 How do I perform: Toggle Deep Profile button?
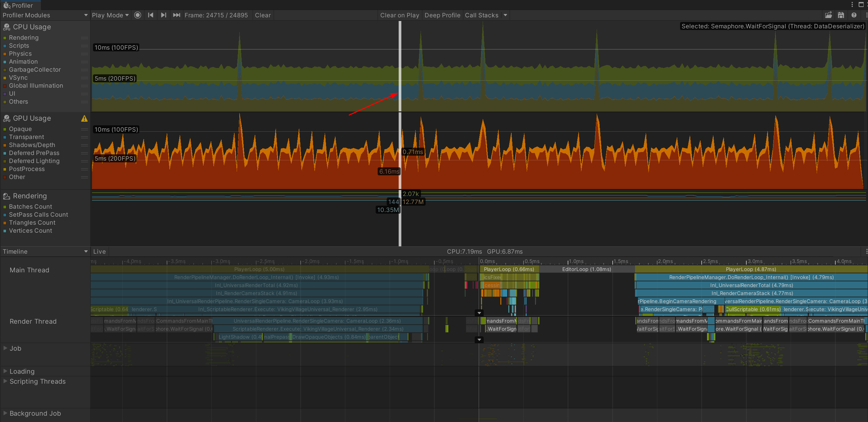pos(442,15)
